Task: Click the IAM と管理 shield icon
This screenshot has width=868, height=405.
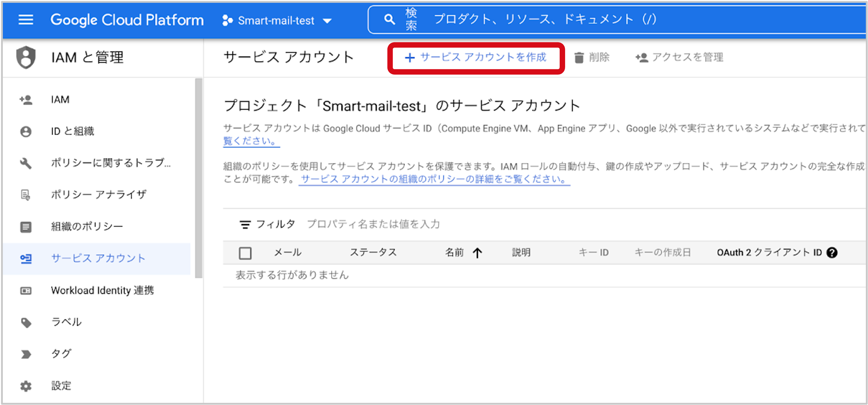Action: [x=26, y=57]
